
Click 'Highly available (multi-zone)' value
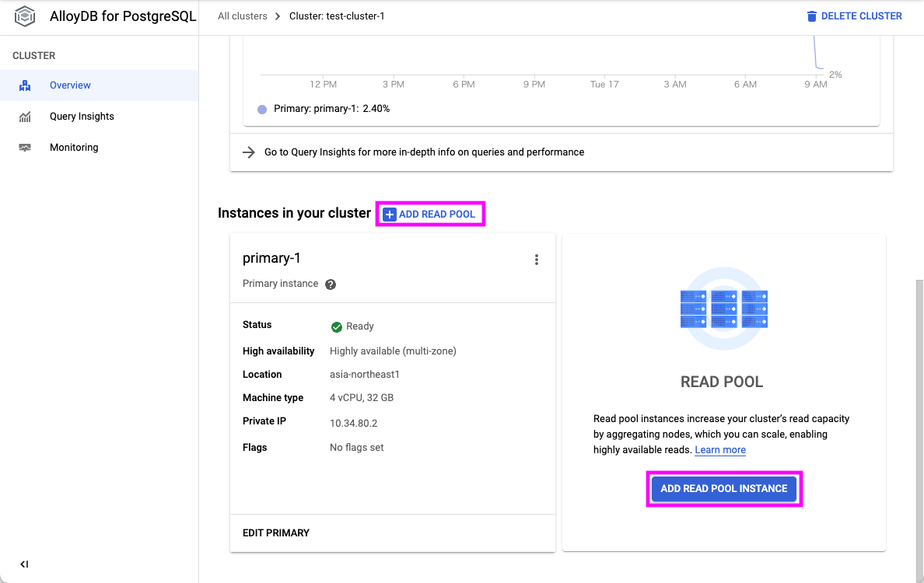click(393, 351)
